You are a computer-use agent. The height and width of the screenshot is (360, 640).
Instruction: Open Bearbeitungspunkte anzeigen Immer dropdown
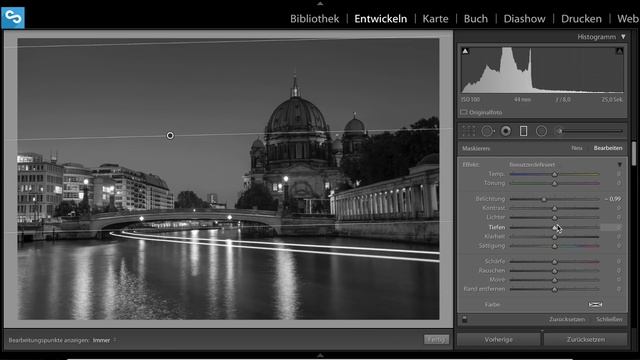[x=104, y=340]
